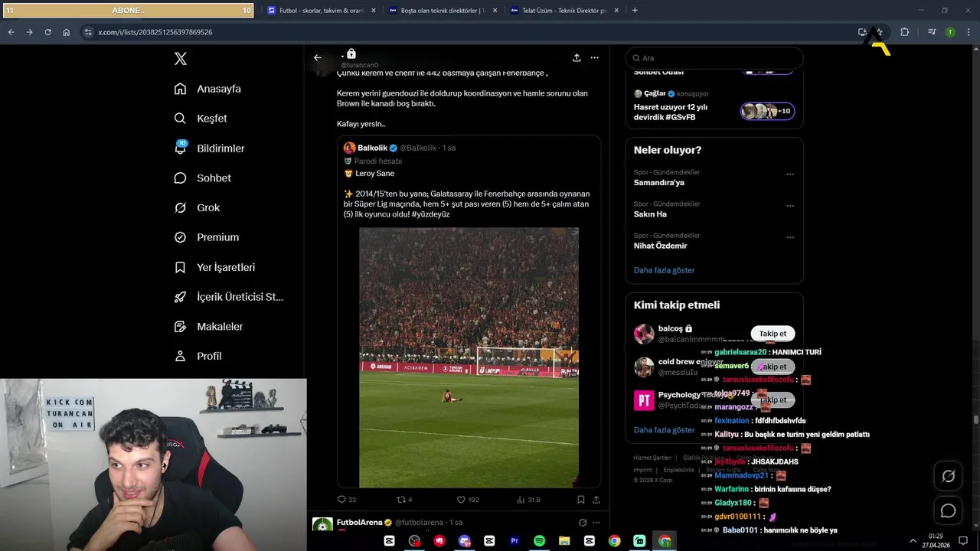Open İçerik Üreticisi St... in sidebar
The height and width of the screenshot is (551, 980).
click(228, 297)
